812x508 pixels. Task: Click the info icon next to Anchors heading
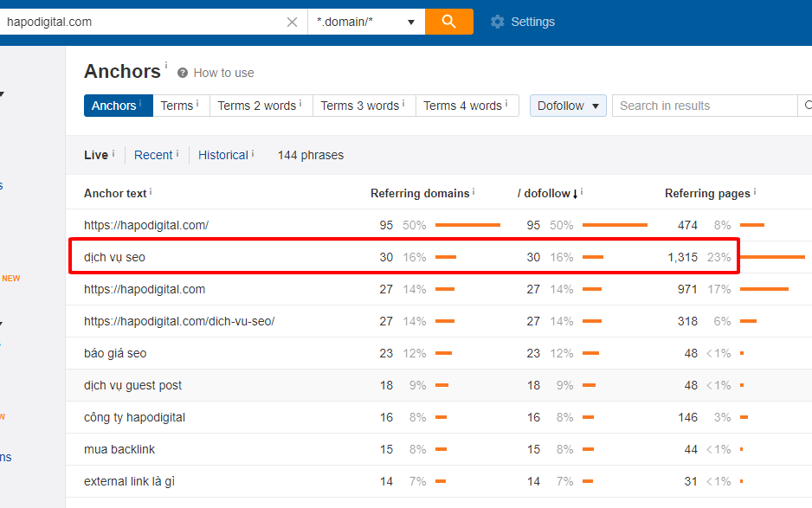(166, 65)
